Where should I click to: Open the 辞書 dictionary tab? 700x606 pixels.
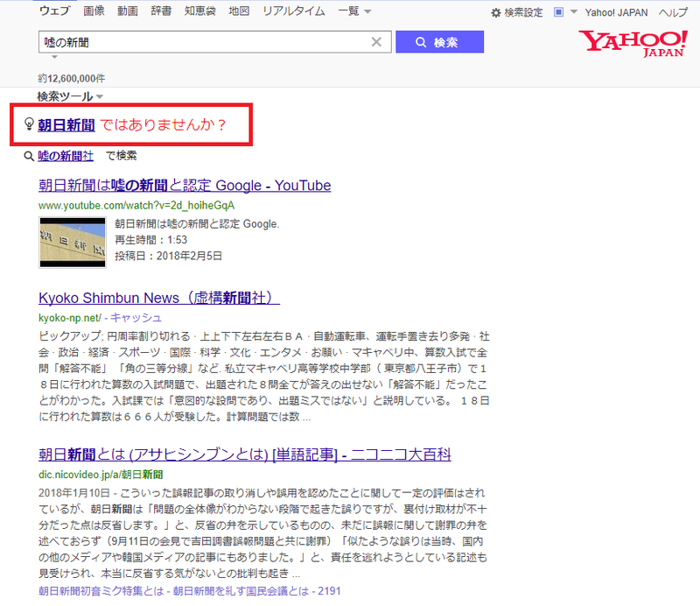tap(161, 11)
